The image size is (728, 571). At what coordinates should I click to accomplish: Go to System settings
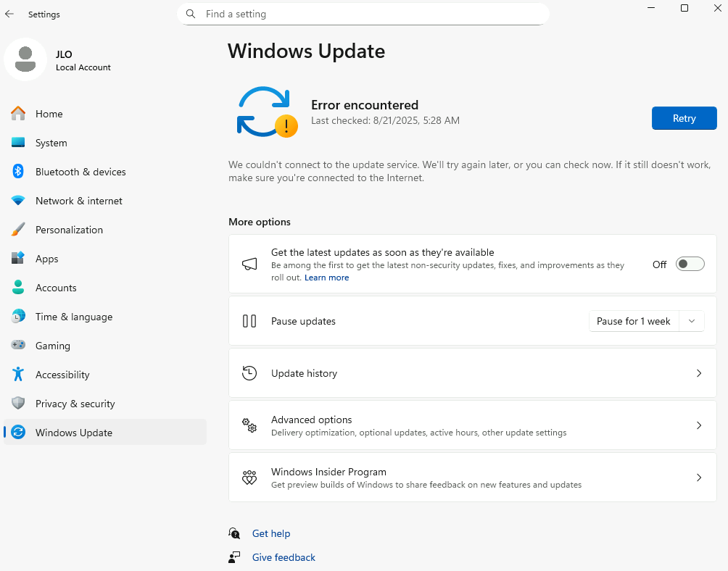click(x=105, y=143)
